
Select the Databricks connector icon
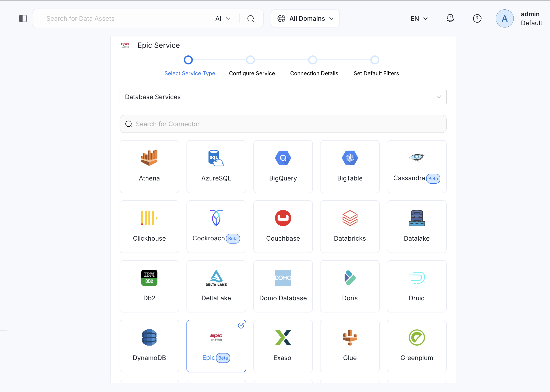coord(350,218)
